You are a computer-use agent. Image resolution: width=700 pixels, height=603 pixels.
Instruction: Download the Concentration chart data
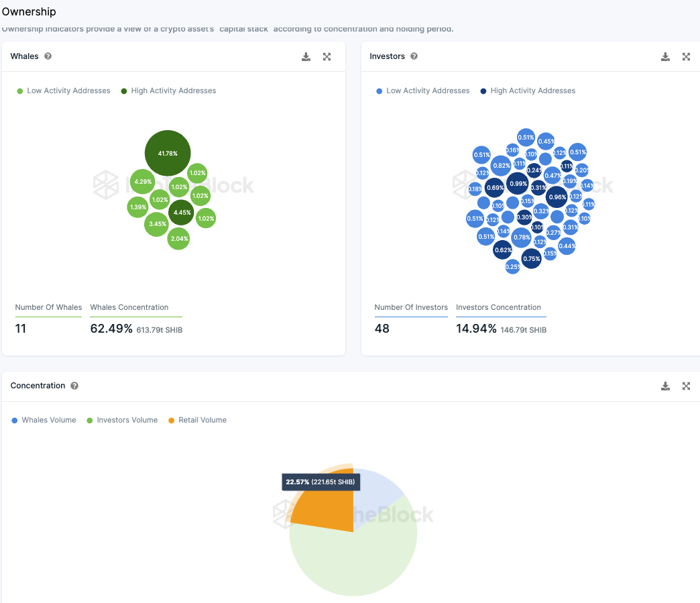[665, 386]
